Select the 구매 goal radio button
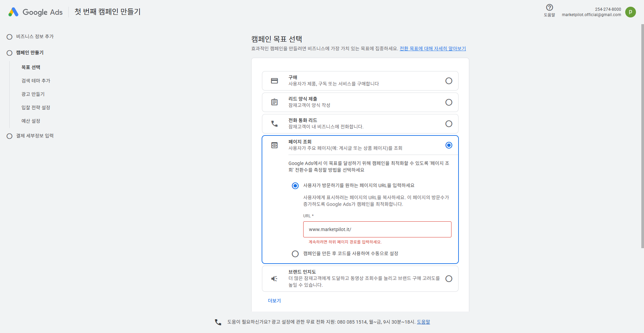Screen dimensions: 644x333 449,81
